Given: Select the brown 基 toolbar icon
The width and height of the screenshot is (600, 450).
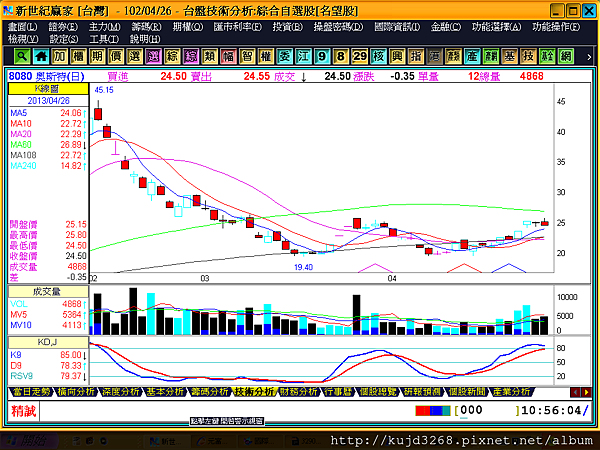Looking at the screenshot, I should pos(510,57).
